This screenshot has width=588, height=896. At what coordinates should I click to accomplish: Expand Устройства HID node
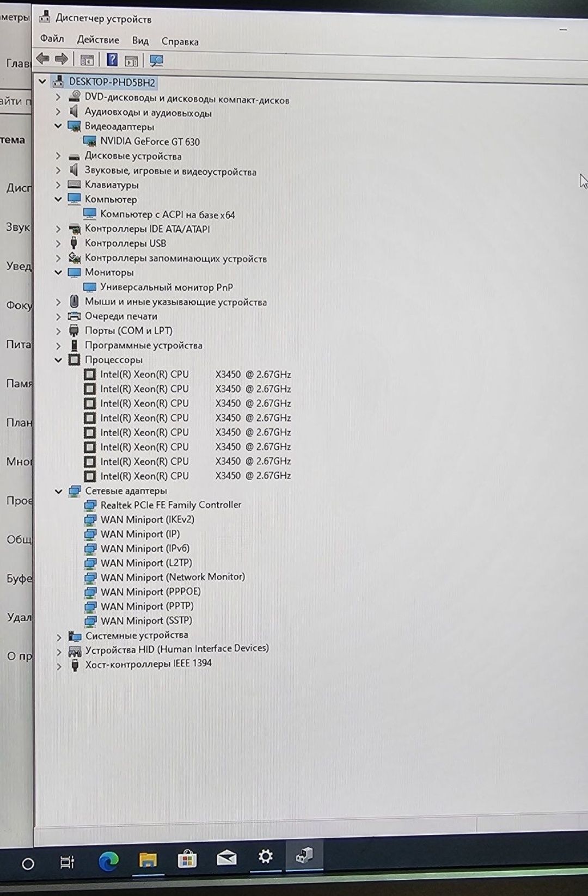59,652
